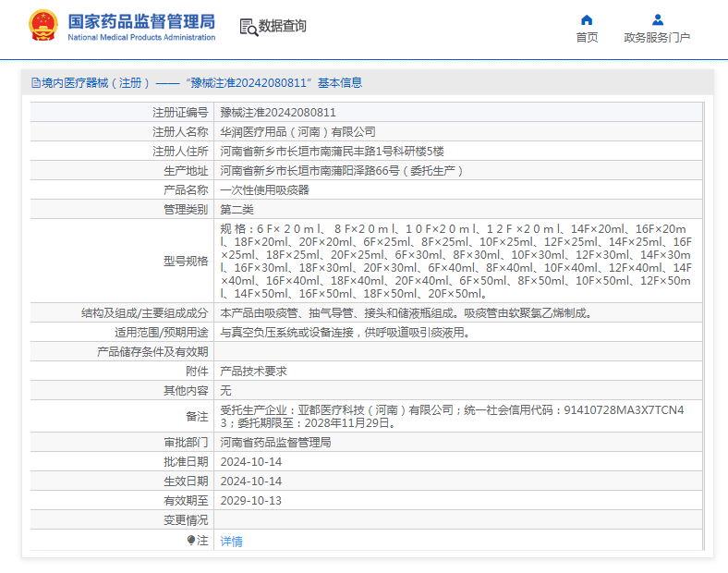The image size is (728, 573).
Task: Open the data query magnifier icon
Action: [249, 27]
